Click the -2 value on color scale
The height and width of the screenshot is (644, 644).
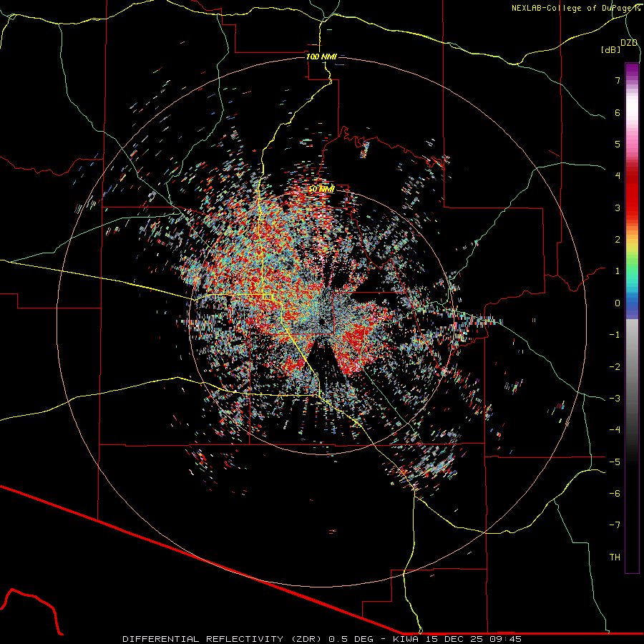point(615,366)
